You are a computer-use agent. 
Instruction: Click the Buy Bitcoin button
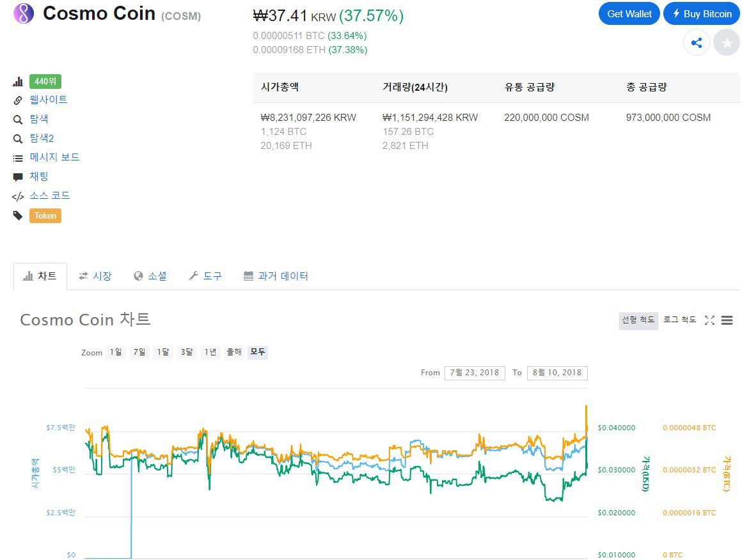tap(701, 13)
